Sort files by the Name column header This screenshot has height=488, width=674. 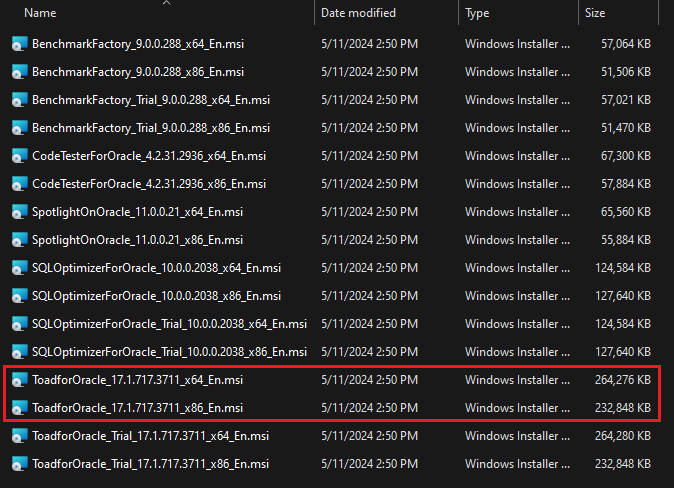(x=40, y=13)
